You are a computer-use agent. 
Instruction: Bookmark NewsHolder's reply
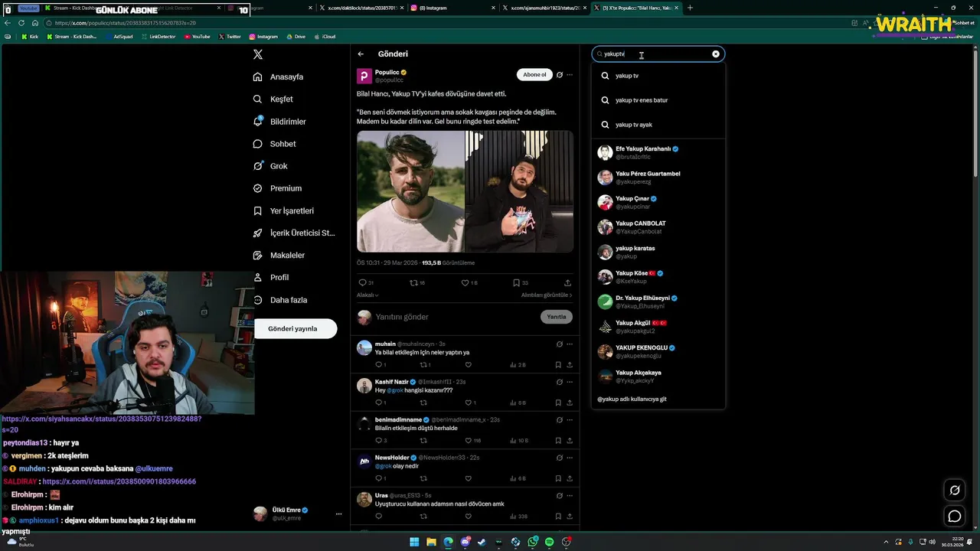point(558,478)
